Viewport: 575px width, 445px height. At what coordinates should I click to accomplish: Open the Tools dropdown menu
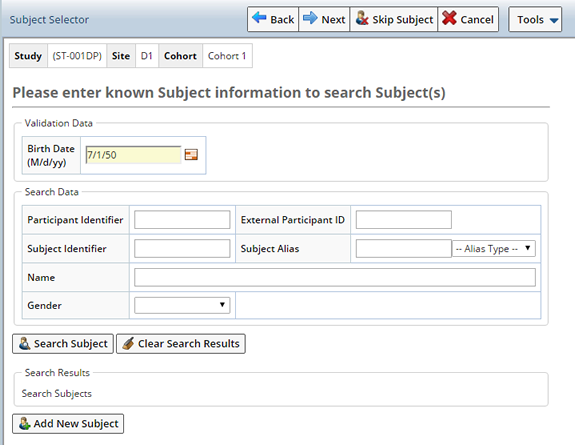click(535, 19)
